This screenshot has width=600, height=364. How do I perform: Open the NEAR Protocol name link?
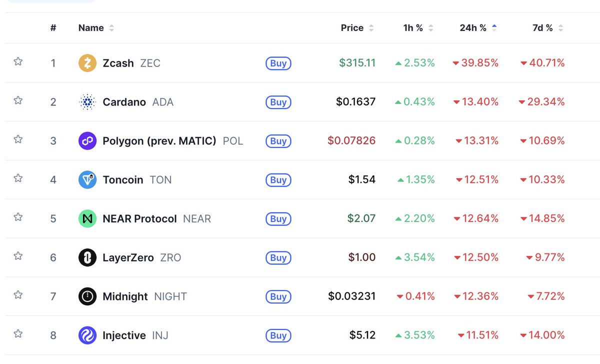[139, 218]
